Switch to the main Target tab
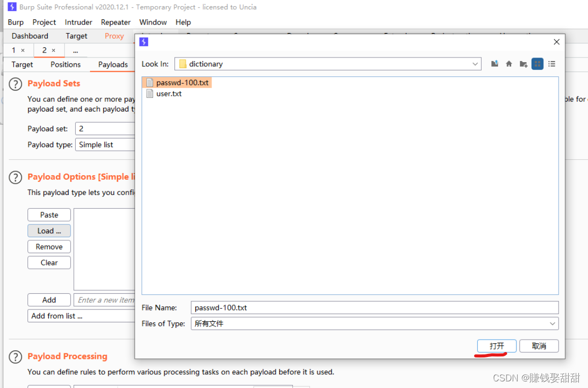 76,36
